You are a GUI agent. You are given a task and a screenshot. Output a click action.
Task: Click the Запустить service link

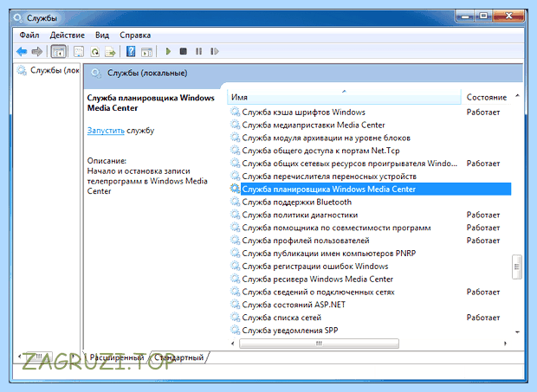tap(106, 131)
